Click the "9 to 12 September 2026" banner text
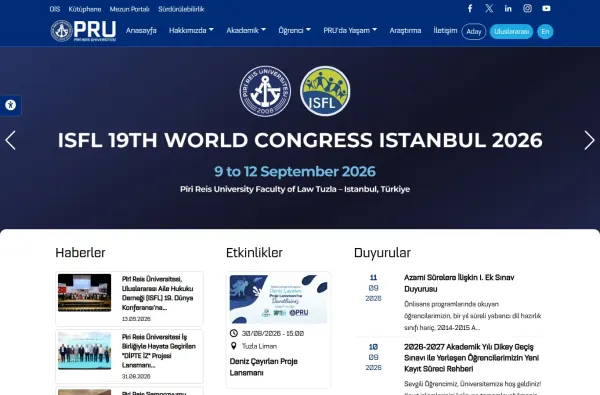Screen dimensions: 600x395 [x=295, y=171]
